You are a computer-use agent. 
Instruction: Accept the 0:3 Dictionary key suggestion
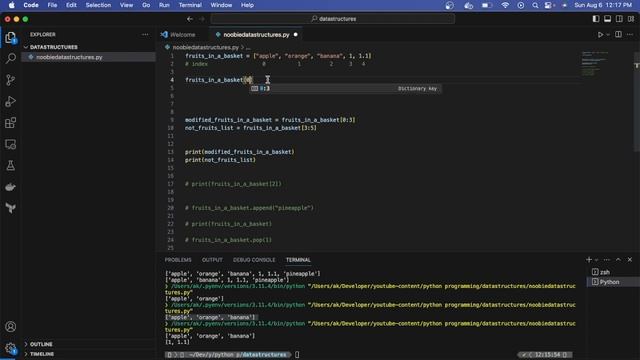tap(346, 89)
